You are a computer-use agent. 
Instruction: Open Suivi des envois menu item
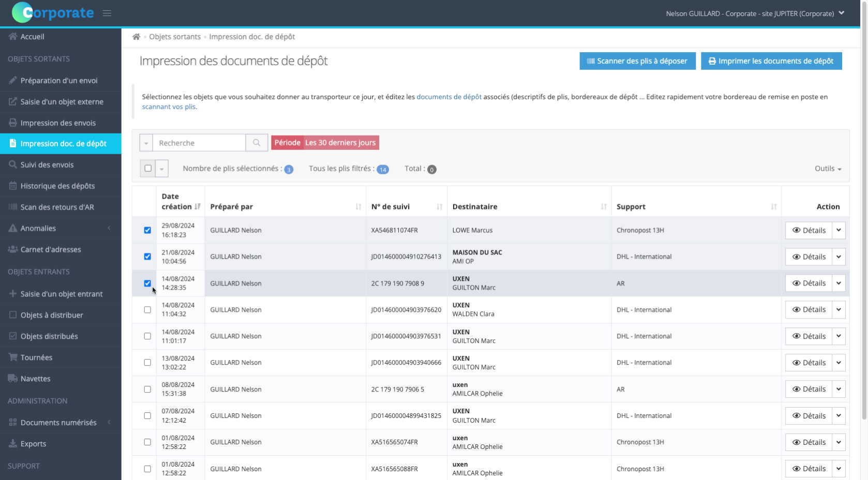pyautogui.click(x=61, y=164)
